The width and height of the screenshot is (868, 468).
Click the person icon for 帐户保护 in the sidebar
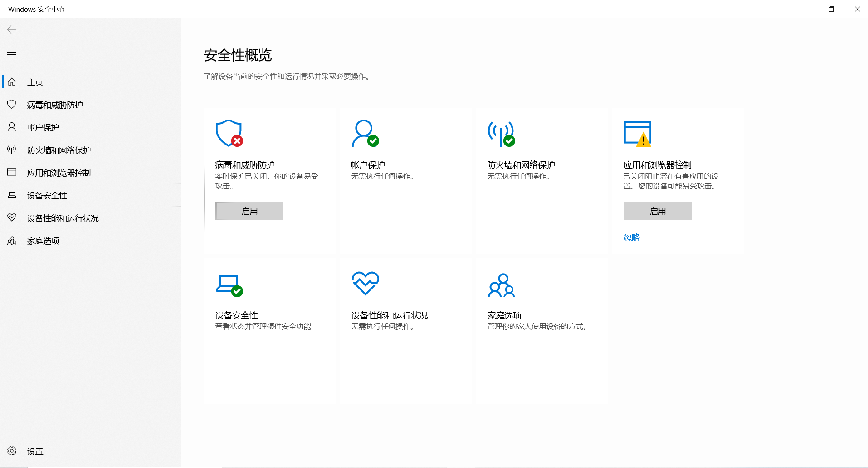coord(12,127)
